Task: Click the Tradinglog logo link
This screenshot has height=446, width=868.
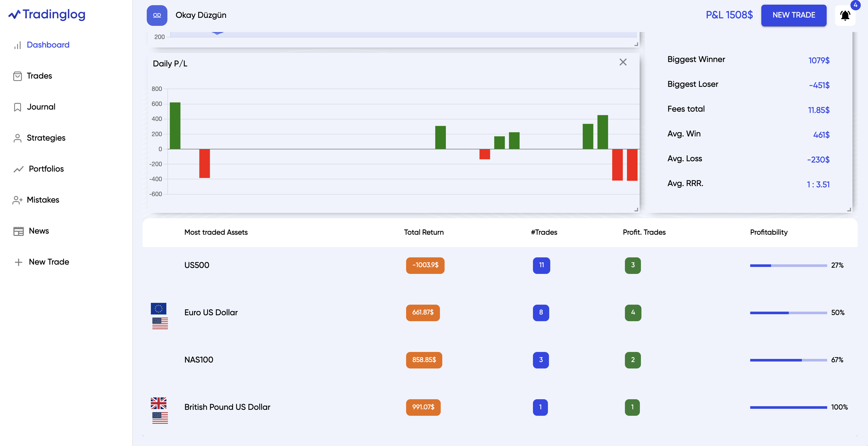Action: pyautogui.click(x=47, y=14)
